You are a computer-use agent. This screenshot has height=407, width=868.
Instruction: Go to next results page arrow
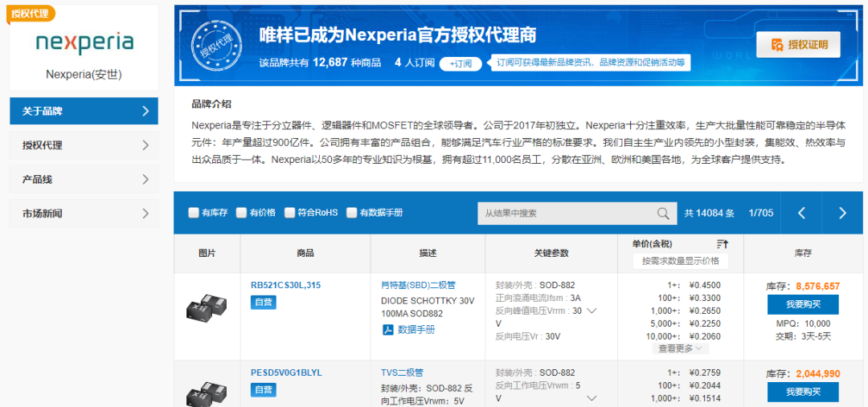tap(842, 213)
